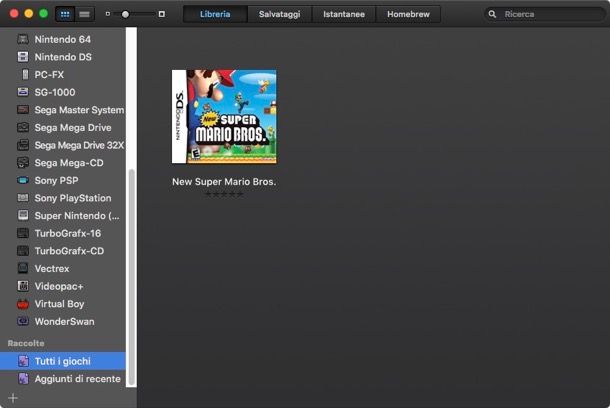Select Sega Mega Drive label
This screenshot has height=408, width=610.
click(73, 128)
